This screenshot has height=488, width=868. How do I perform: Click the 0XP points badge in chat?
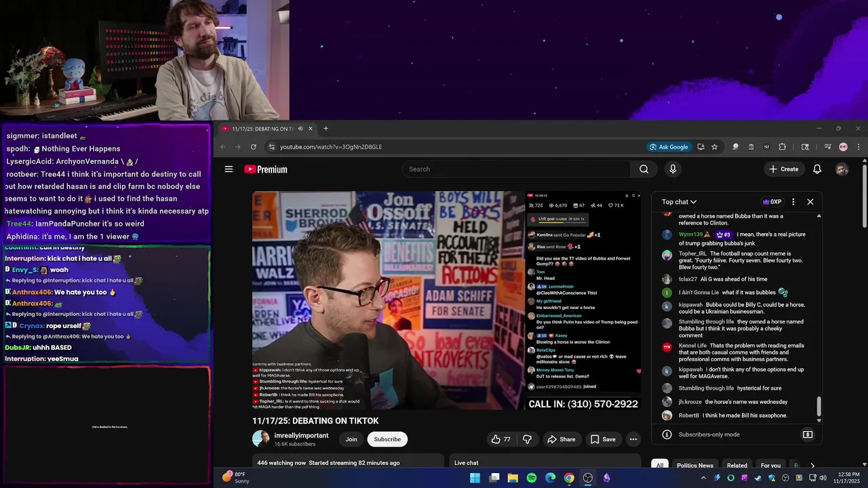pos(772,202)
